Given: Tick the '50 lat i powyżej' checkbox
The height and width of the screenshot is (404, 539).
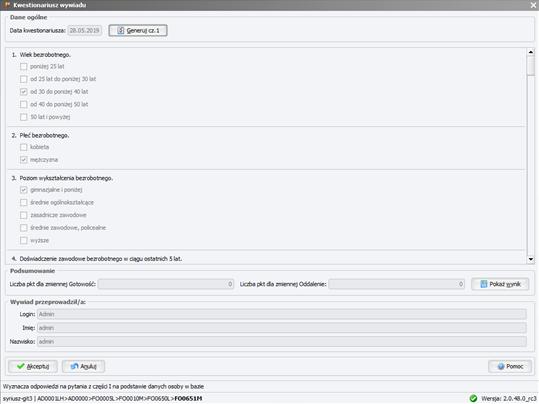Looking at the screenshot, I should click(23, 117).
